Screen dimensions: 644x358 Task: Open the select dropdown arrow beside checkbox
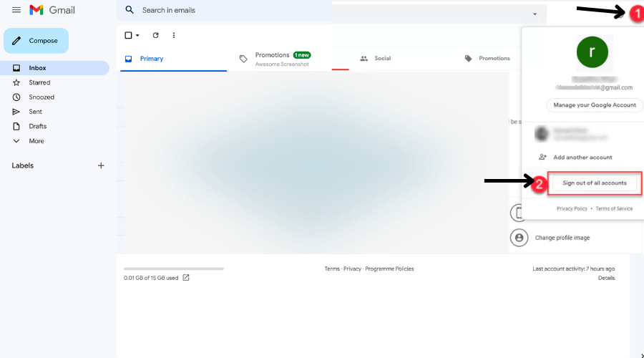click(x=137, y=35)
